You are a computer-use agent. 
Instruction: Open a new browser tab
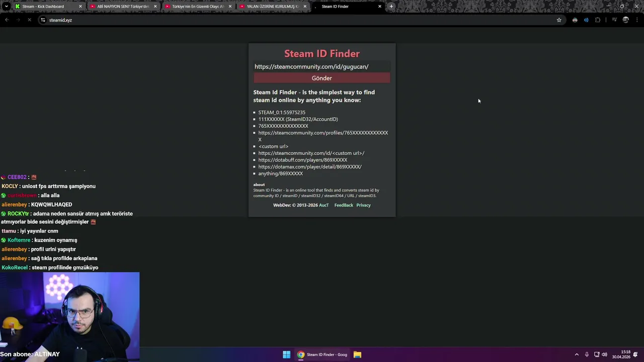(x=391, y=7)
